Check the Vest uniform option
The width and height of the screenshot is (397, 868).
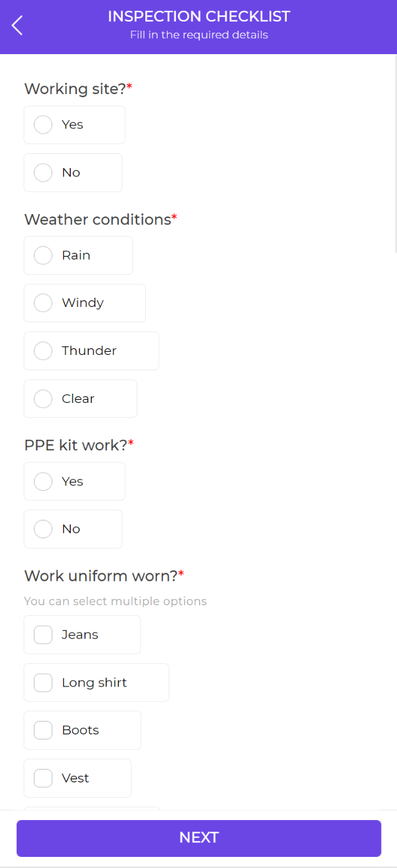[43, 779]
